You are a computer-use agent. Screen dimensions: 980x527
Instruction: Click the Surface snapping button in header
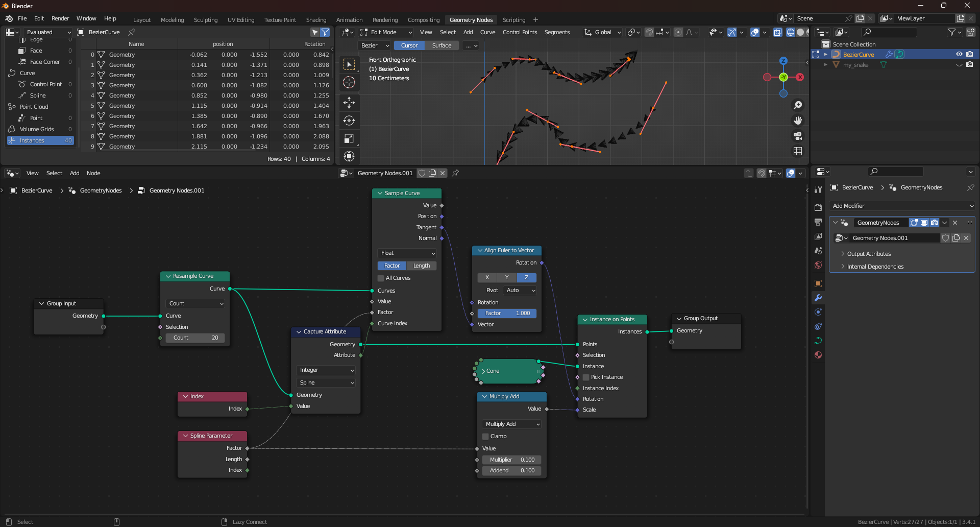point(442,45)
